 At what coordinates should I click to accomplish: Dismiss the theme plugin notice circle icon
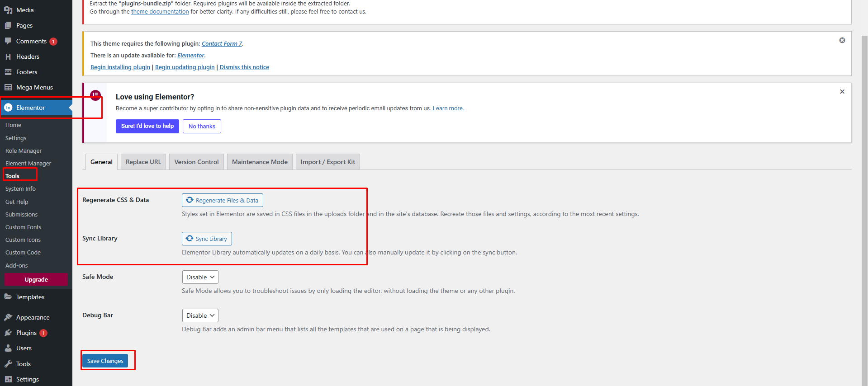tap(842, 40)
